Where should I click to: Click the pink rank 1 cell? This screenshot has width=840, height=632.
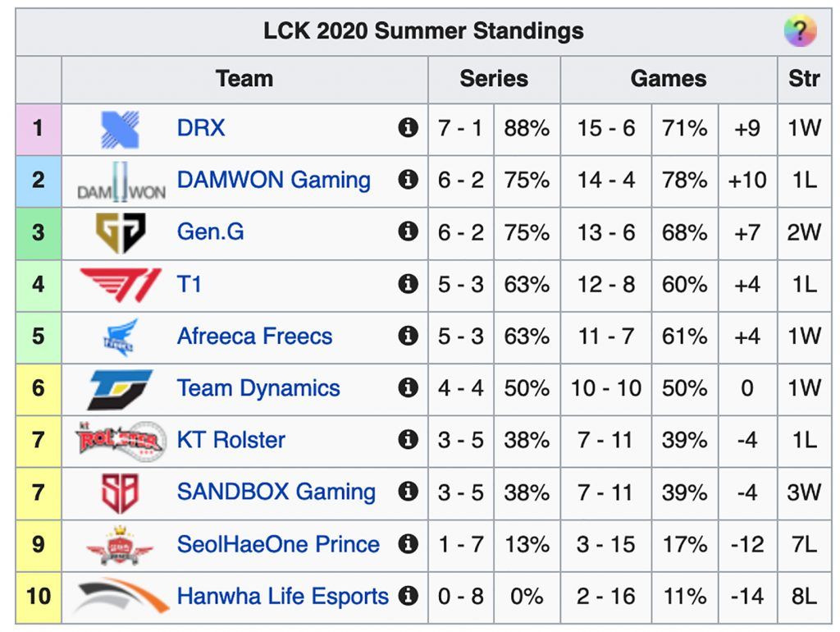coord(38,129)
